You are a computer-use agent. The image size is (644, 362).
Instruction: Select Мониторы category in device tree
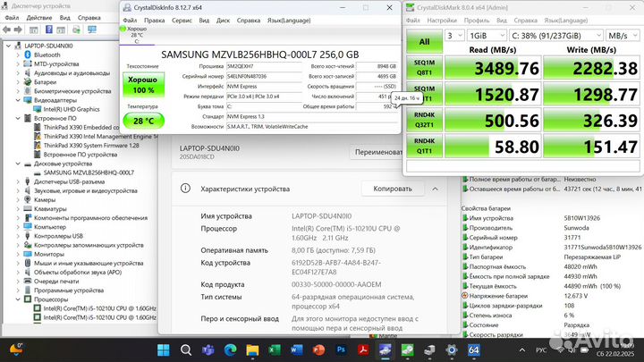point(49,254)
